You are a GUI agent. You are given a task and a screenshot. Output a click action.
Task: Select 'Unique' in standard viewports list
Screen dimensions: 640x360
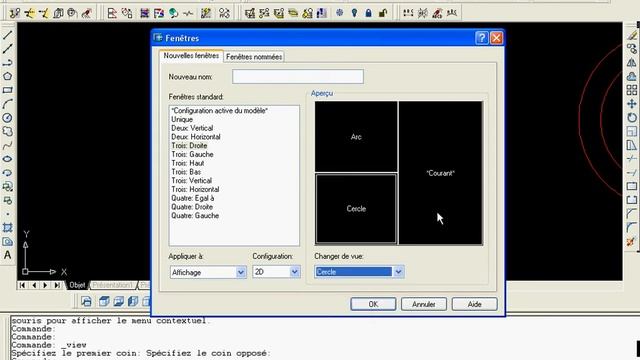click(x=182, y=119)
